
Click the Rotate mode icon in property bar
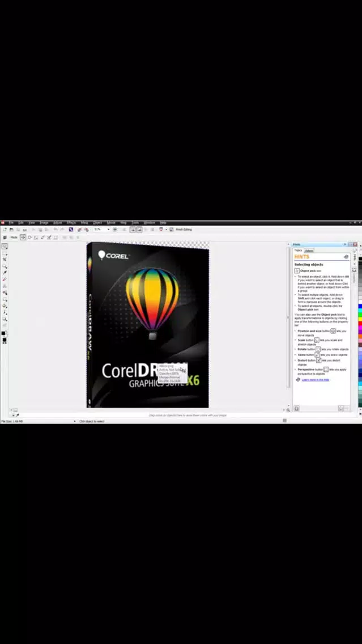pyautogui.click(x=29, y=238)
